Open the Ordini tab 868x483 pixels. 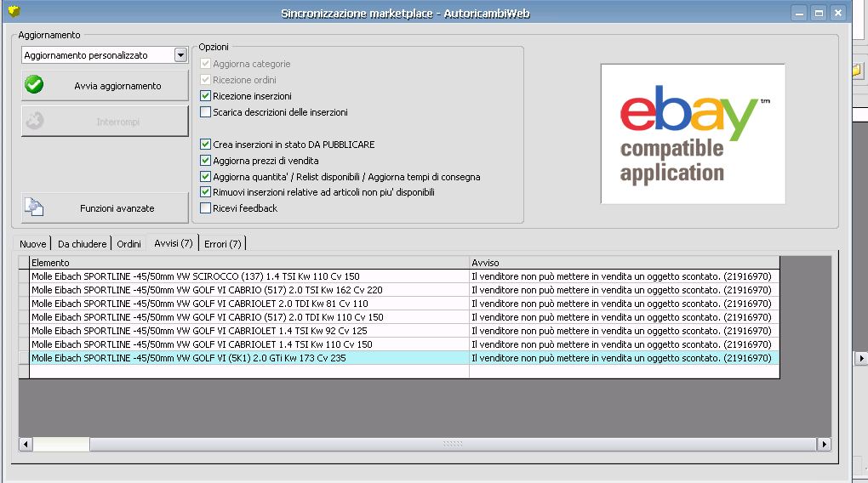pyautogui.click(x=129, y=244)
